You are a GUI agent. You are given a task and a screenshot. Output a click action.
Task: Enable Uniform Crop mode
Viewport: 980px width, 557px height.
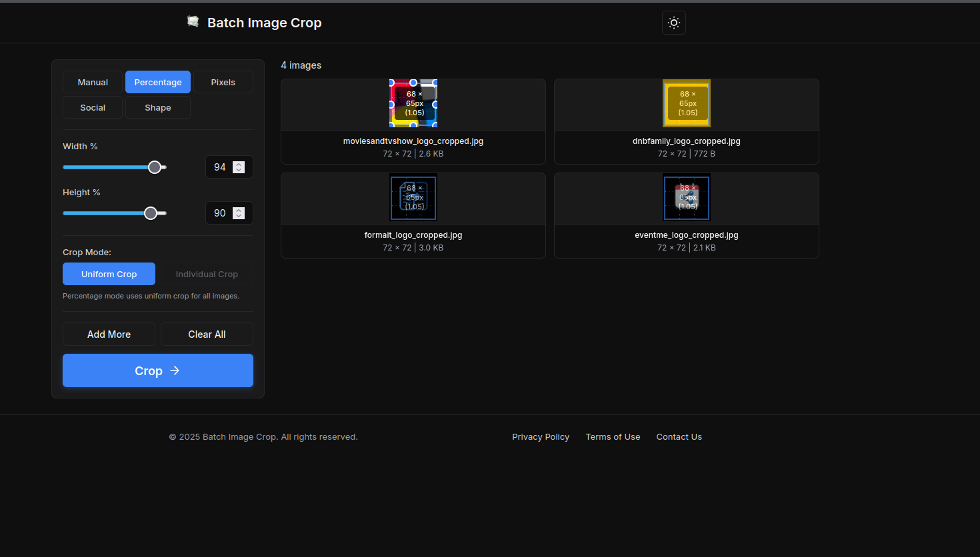click(109, 274)
